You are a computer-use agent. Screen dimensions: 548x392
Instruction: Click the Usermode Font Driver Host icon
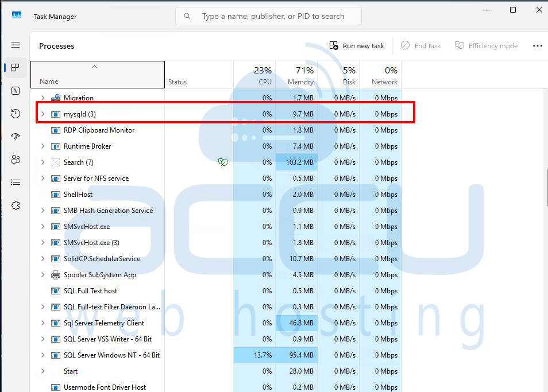click(x=56, y=387)
